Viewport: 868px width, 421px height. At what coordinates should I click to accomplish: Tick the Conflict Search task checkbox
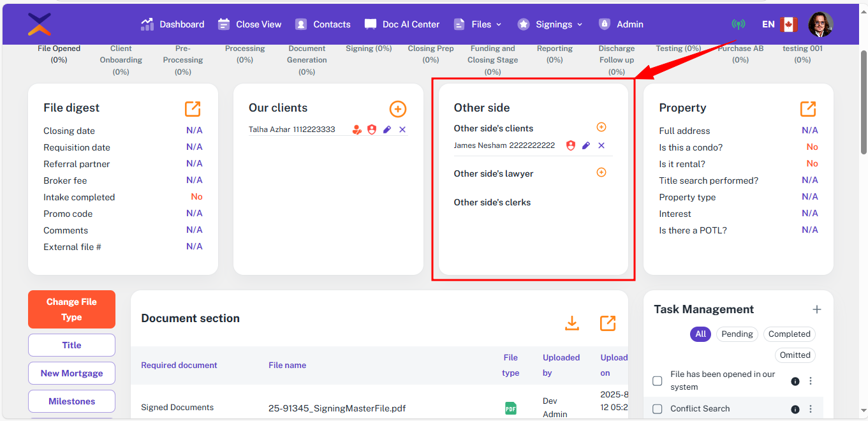pos(658,409)
